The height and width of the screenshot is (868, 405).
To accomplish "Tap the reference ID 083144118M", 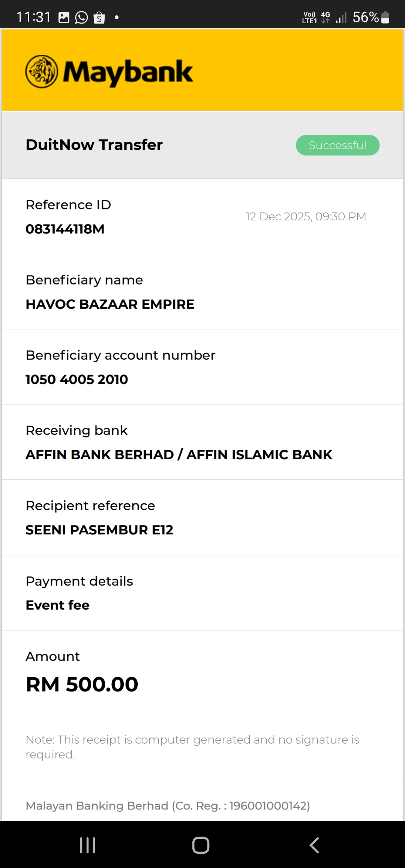I will pyautogui.click(x=65, y=229).
